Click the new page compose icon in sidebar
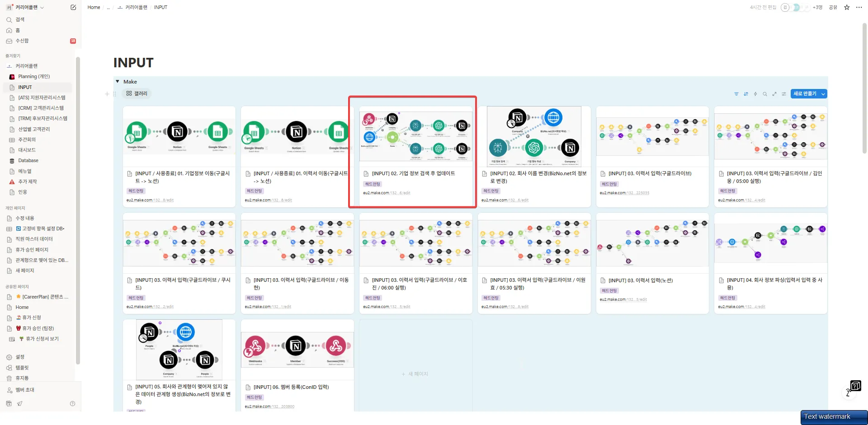This screenshot has width=868, height=425. coord(73,7)
